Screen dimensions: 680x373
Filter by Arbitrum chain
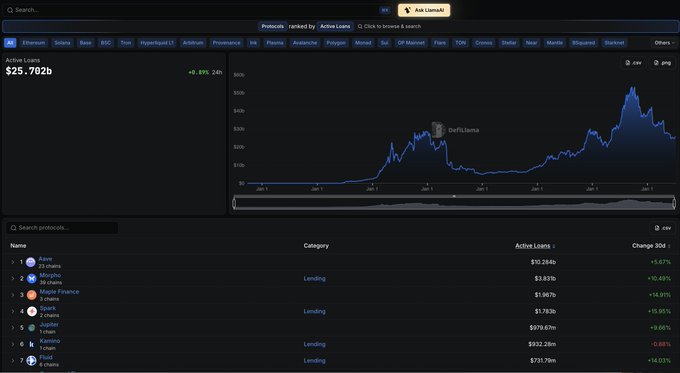193,43
